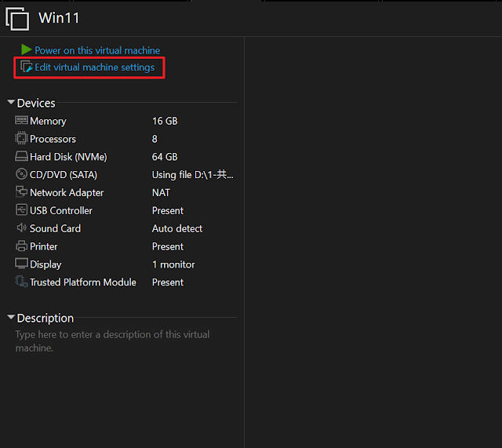Select the Hard Disk (NVMe) icon
This screenshot has width=502, height=448.
(21, 156)
